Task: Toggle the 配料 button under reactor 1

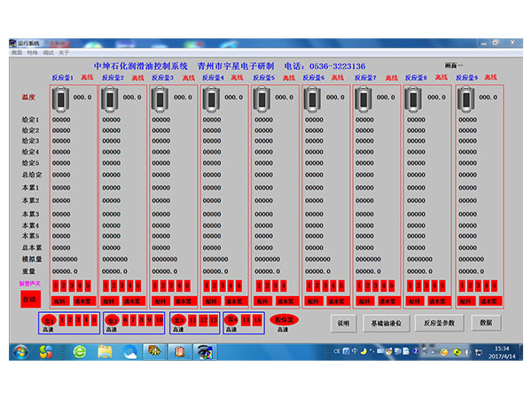Action: 59,301
